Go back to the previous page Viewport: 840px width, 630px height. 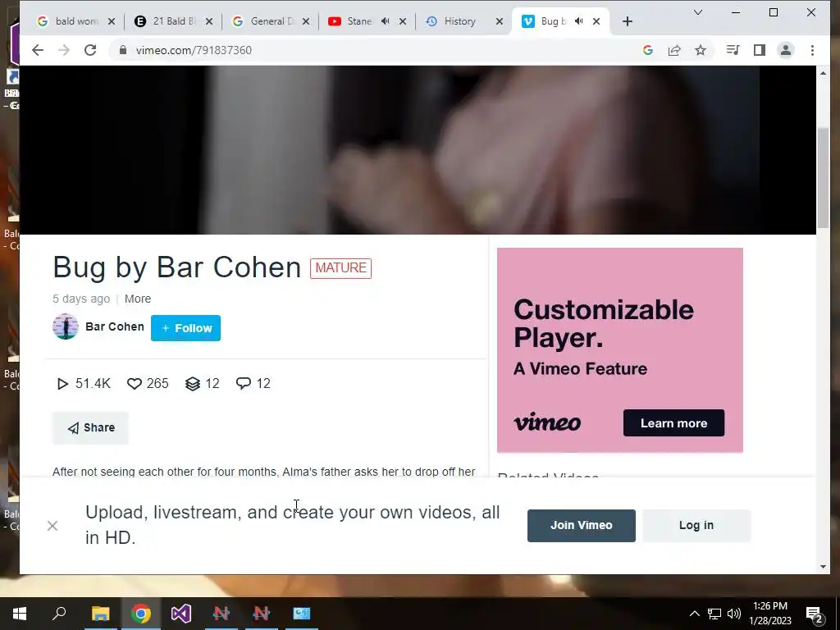click(x=38, y=50)
